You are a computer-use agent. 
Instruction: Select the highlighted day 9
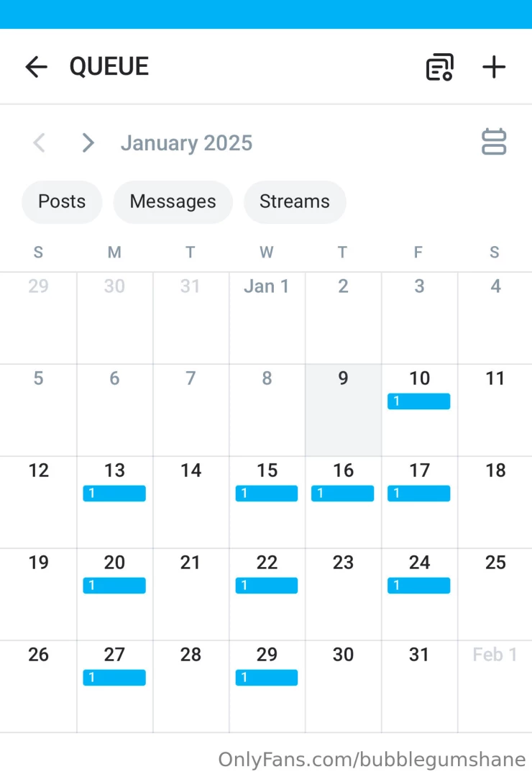(x=343, y=410)
